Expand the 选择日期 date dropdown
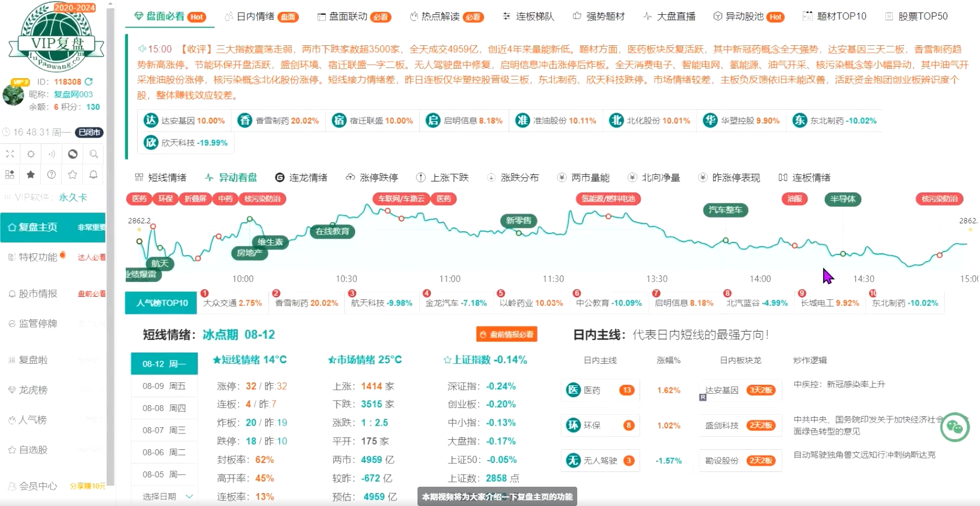Viewport: 980px width, 506px height. pyautogui.click(x=167, y=496)
